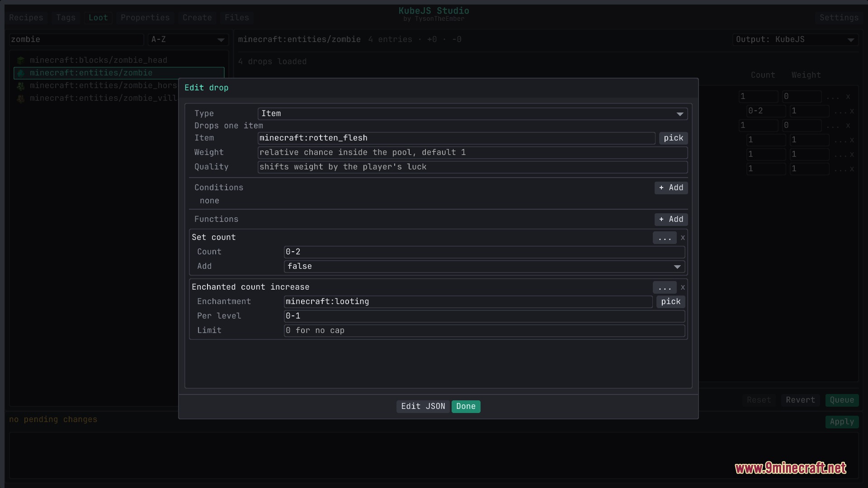Click the green Queue button
The width and height of the screenshot is (868, 488).
click(x=842, y=400)
